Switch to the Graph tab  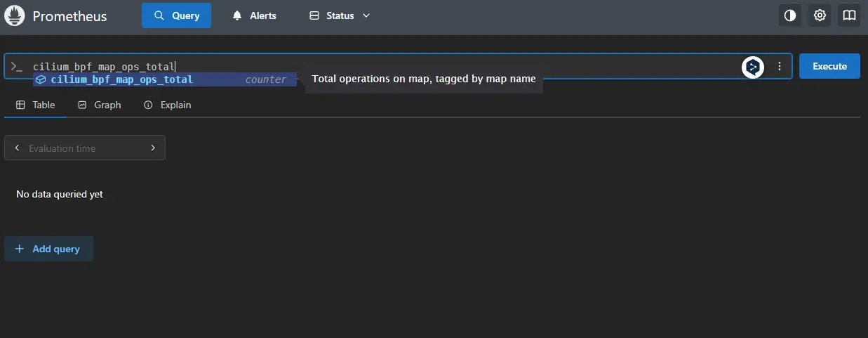click(x=100, y=105)
